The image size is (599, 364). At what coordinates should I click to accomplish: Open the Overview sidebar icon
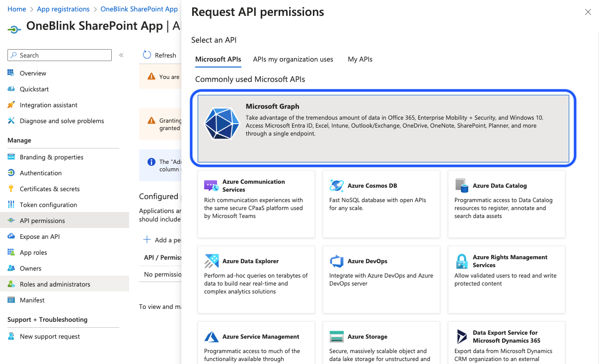[11, 73]
